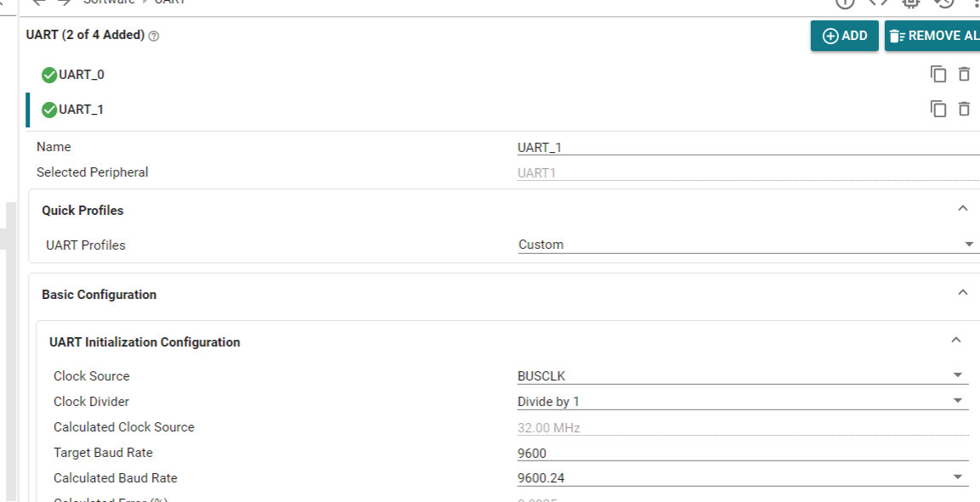Open help icon beside UART heading
980x502 pixels.
154,37
